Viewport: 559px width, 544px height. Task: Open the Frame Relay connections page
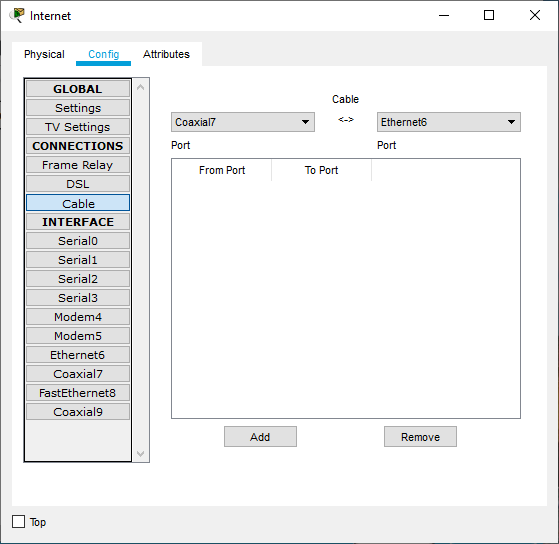click(78, 165)
